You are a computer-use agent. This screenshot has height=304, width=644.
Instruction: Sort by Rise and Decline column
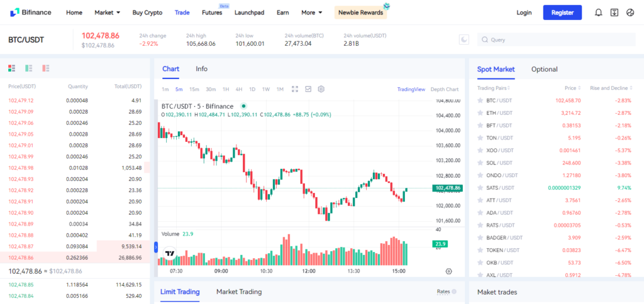pos(611,88)
